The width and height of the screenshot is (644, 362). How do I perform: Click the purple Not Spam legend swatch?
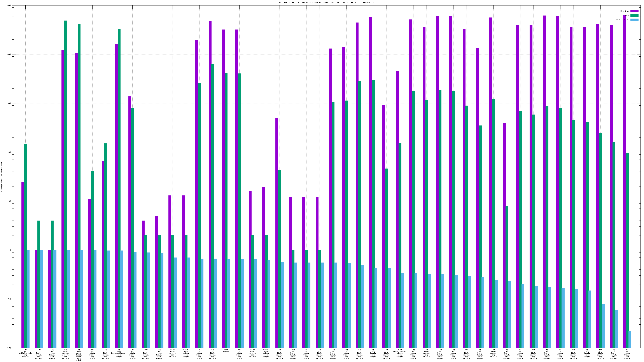(634, 11)
